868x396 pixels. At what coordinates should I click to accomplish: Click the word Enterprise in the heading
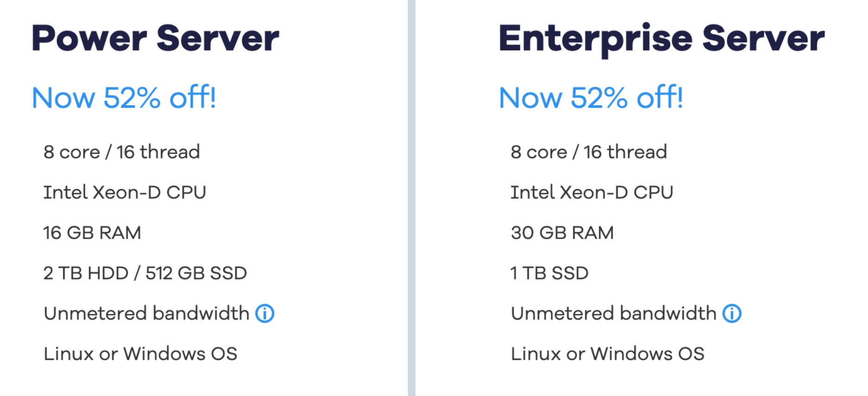(x=596, y=40)
